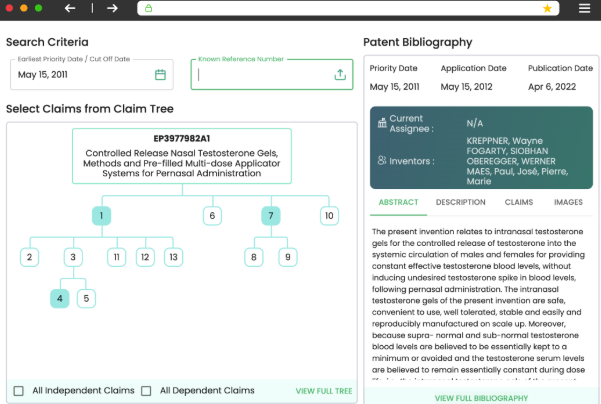
Task: Select claim 13 node
Action: tap(174, 257)
